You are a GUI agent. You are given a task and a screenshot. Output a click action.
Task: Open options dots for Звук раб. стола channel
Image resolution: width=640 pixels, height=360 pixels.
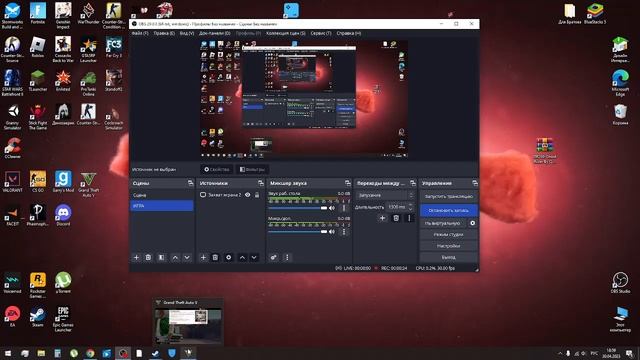[x=344, y=208]
